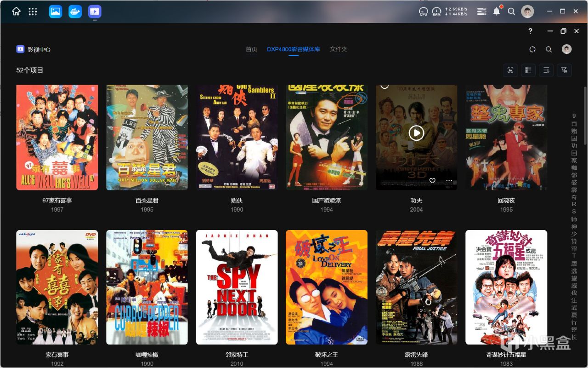Click the vertical scrollbar thumb
The height and width of the screenshot is (368, 588).
[x=585, y=115]
